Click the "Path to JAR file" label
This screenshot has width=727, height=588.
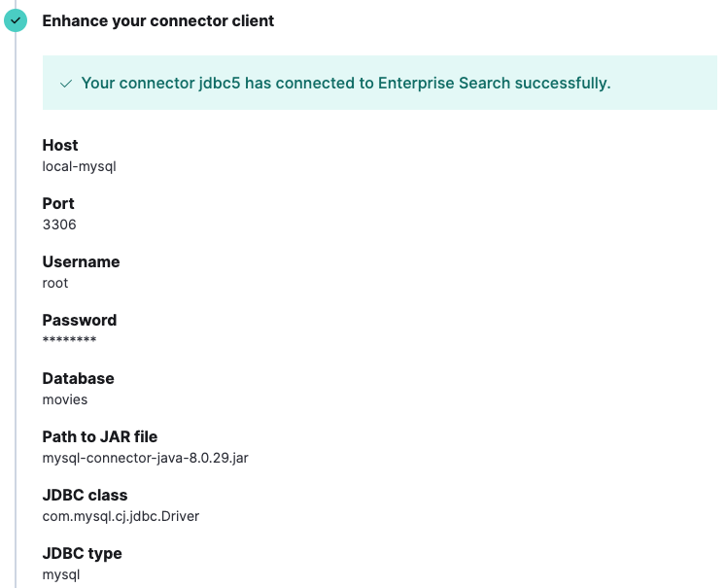point(100,436)
